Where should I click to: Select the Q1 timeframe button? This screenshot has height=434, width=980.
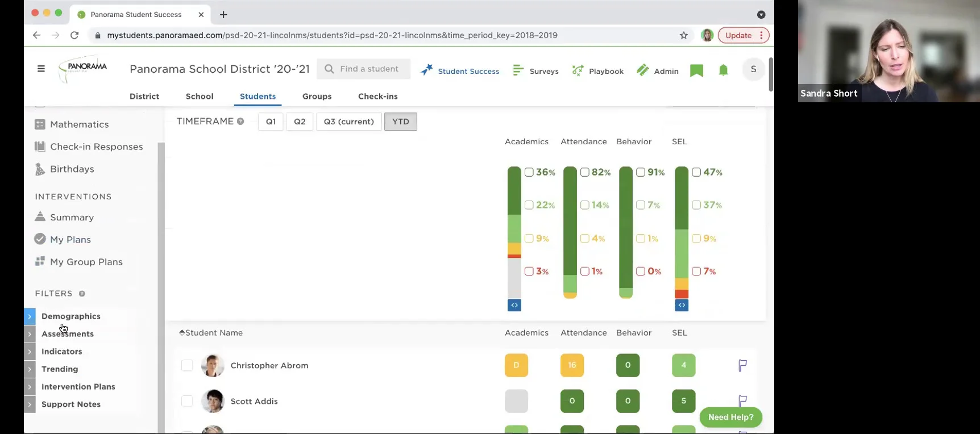[x=271, y=122]
